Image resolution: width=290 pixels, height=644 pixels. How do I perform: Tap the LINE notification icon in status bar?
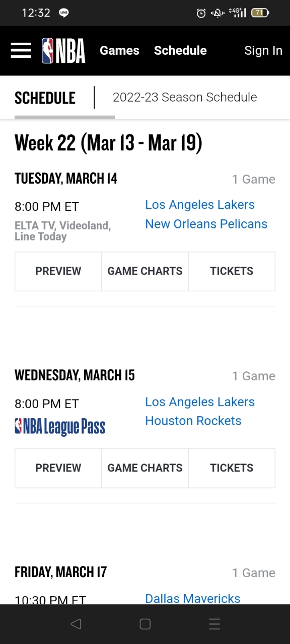pos(63,13)
